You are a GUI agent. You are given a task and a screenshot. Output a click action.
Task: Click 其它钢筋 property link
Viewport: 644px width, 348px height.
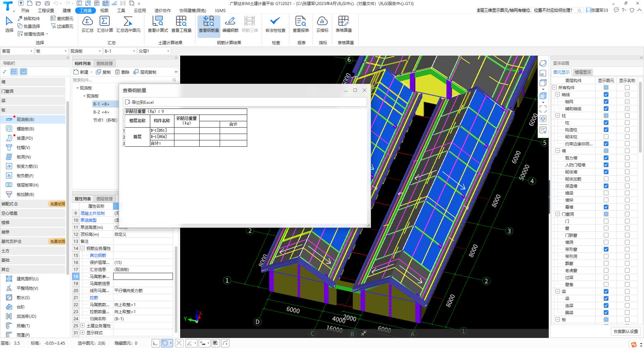click(x=98, y=255)
